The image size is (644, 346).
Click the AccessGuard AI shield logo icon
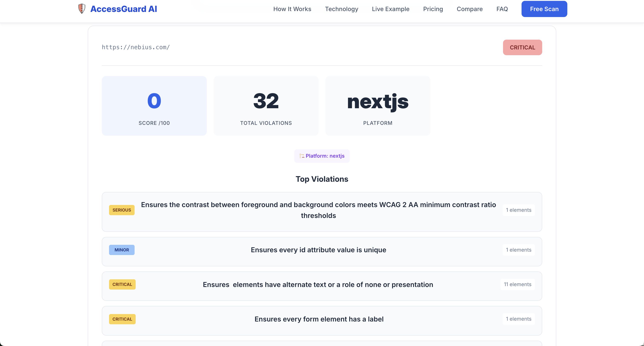coord(82,9)
